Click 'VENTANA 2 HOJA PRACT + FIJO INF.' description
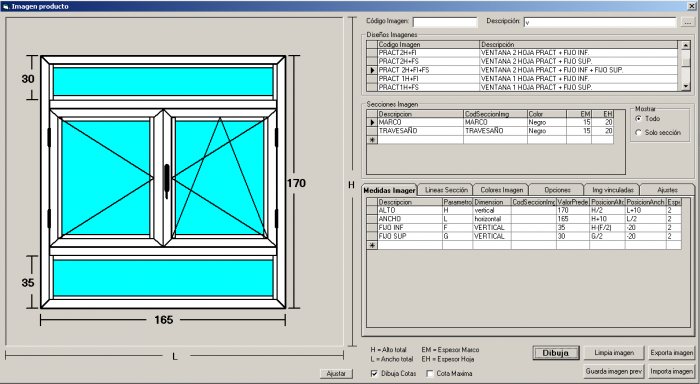This screenshot has height=384, width=700. (x=535, y=53)
